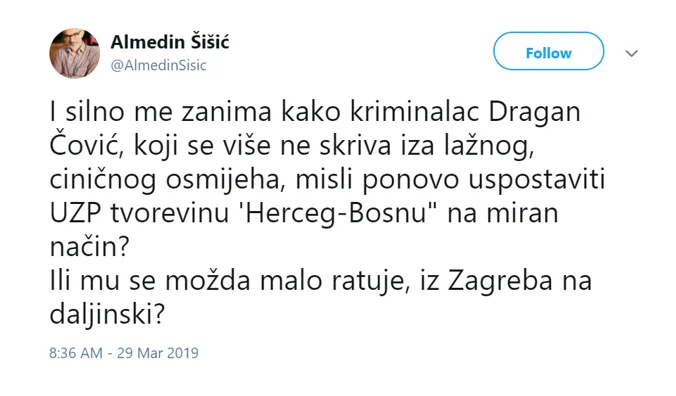Click the word 'tvorevinu' in the tweet

tap(170, 214)
